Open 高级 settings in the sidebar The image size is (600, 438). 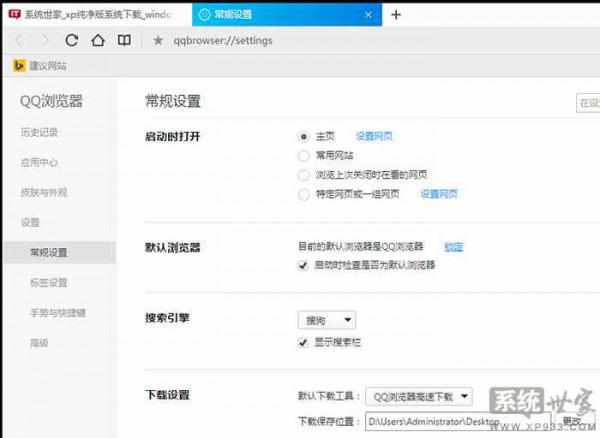pyautogui.click(x=39, y=343)
